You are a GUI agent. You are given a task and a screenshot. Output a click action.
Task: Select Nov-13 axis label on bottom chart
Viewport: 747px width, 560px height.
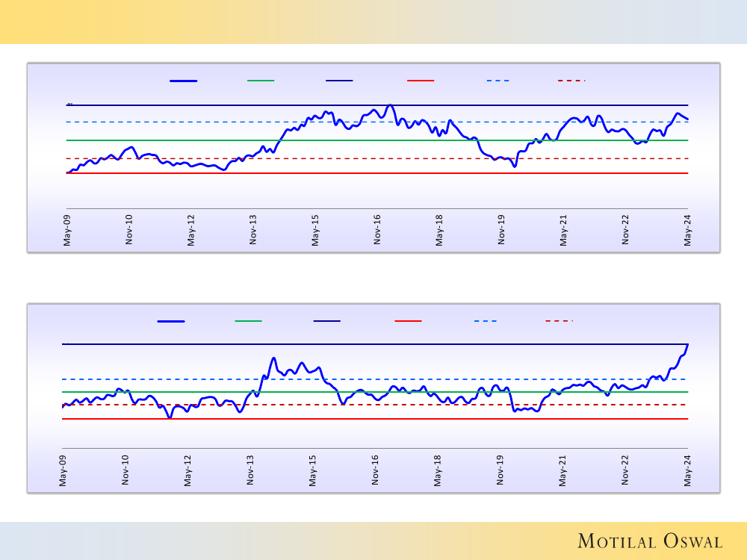[x=249, y=470]
